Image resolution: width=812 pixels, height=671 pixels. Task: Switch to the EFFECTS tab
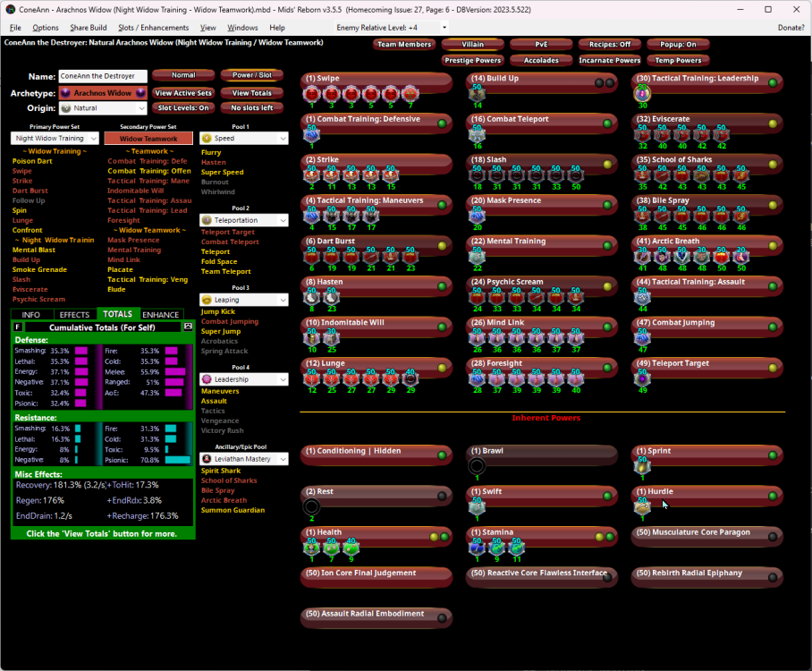(74, 315)
